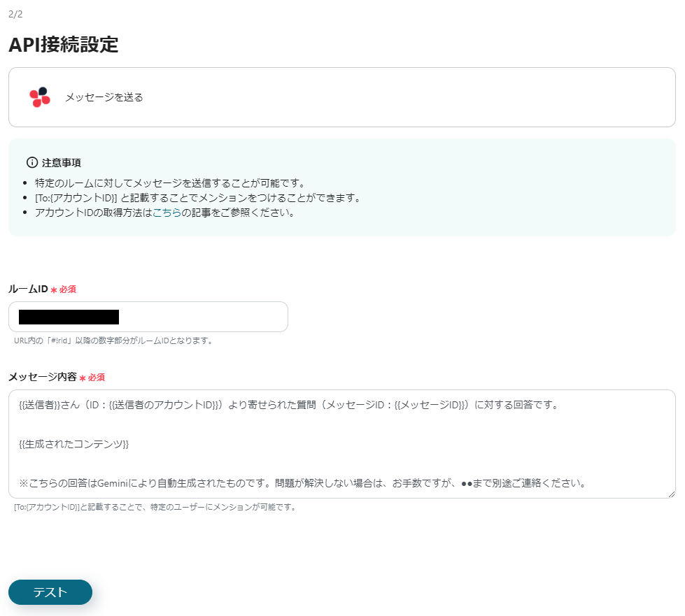Click the 注意事項 heading text

[62, 163]
